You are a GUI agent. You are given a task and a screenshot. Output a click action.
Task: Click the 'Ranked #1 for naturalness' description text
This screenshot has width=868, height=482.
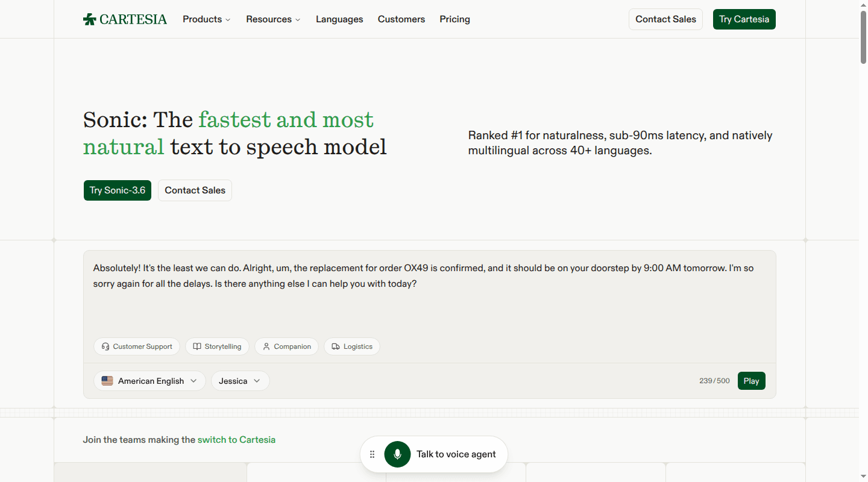[x=620, y=143]
